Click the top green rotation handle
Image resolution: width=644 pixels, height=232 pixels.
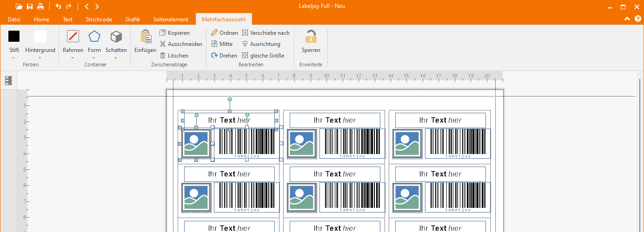(x=230, y=99)
